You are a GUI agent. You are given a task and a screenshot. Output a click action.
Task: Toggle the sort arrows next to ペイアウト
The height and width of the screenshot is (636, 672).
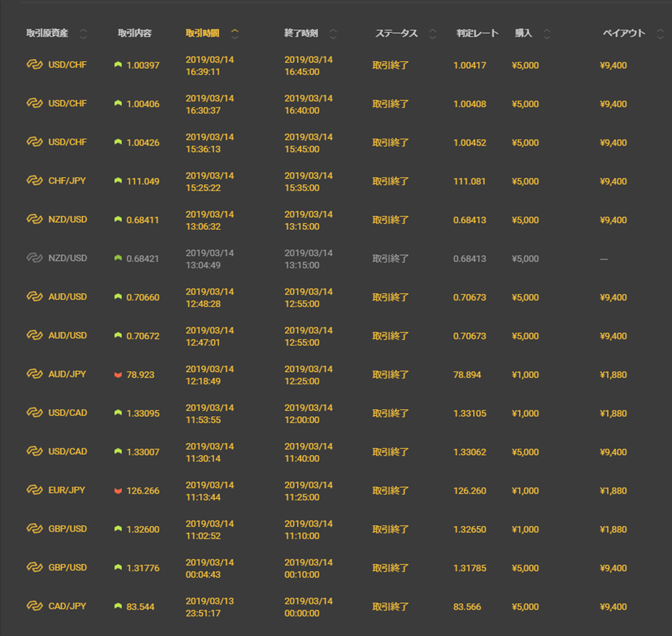tap(660, 33)
